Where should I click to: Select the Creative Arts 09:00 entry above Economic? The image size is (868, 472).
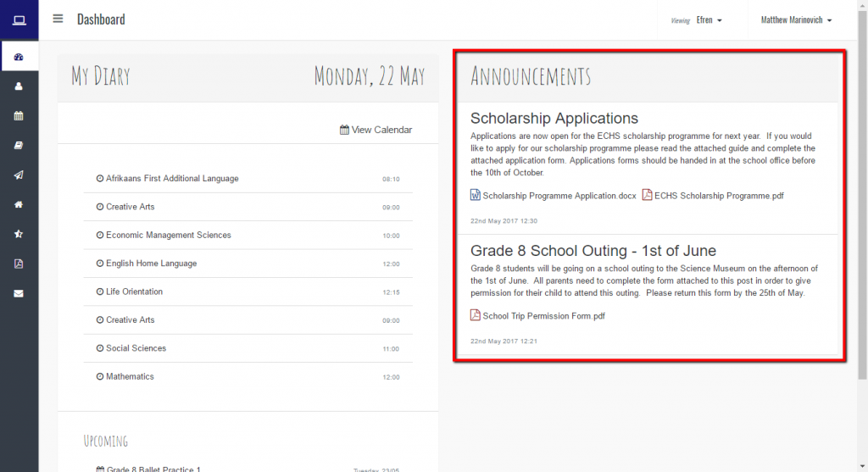[248, 207]
